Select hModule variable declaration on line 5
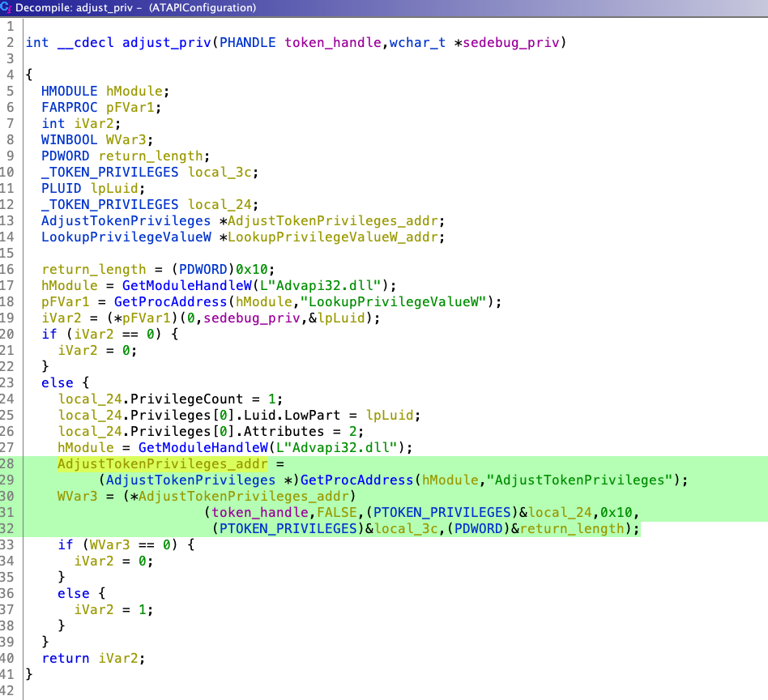The height and width of the screenshot is (700, 768). 134,91
